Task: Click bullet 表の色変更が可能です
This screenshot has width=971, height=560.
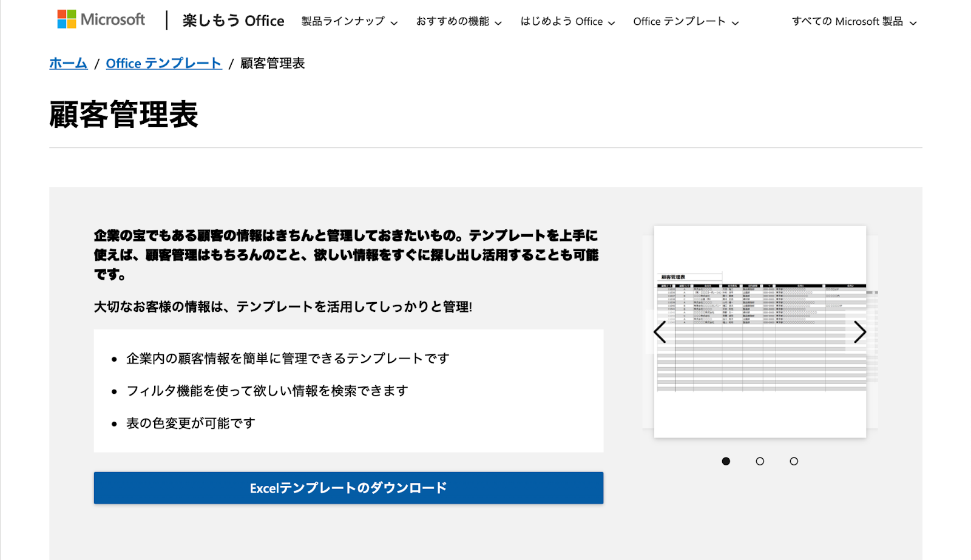Action: point(191,423)
